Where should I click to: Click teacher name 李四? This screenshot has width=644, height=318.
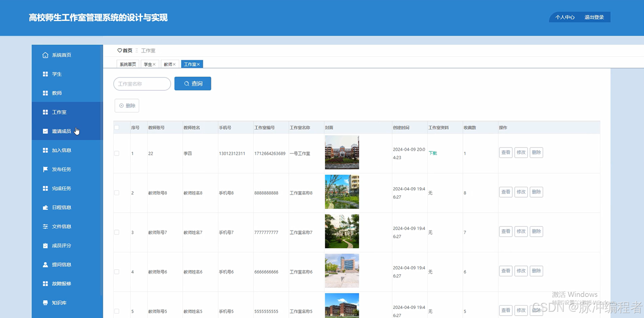pyautogui.click(x=188, y=153)
